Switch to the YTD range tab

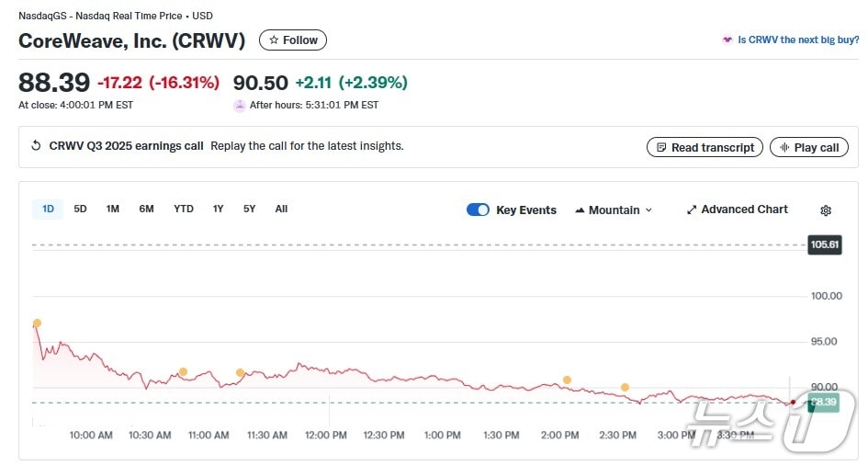(x=184, y=209)
